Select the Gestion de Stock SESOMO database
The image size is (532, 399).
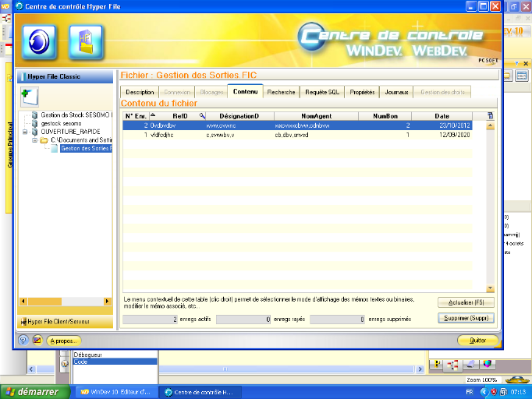[76, 115]
